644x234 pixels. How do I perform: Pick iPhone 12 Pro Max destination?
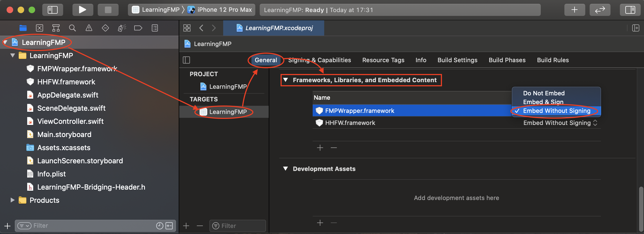(220, 10)
